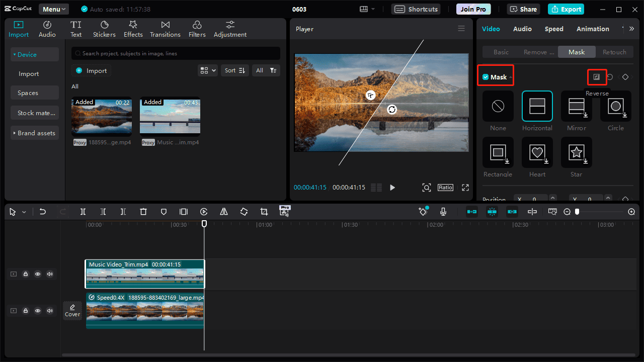Click the Reverse mask icon
Screen dimensions: 644x362
(x=597, y=77)
